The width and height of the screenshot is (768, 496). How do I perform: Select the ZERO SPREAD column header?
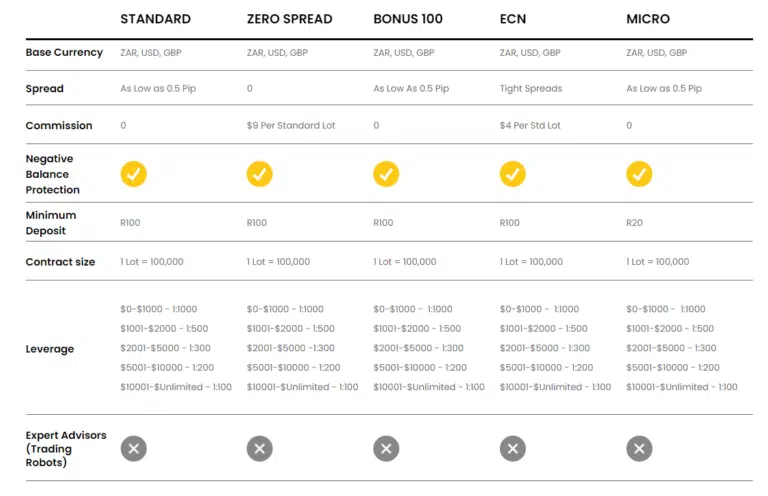point(289,19)
